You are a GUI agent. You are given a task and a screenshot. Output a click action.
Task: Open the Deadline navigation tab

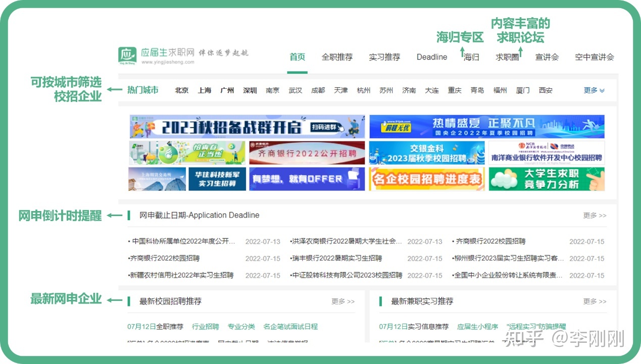pos(432,57)
